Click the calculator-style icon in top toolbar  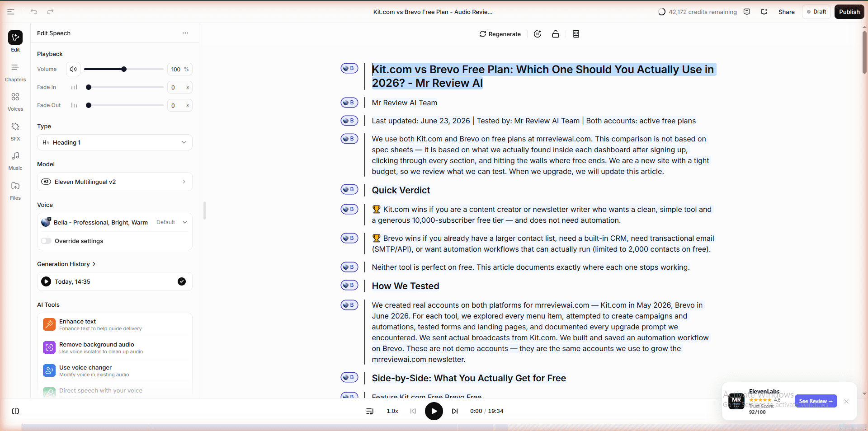pos(576,34)
